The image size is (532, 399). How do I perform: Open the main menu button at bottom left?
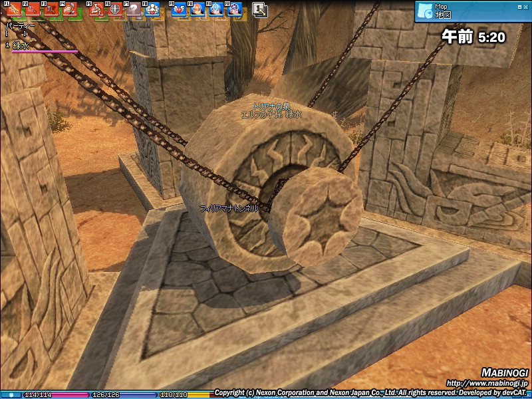pos(11,395)
